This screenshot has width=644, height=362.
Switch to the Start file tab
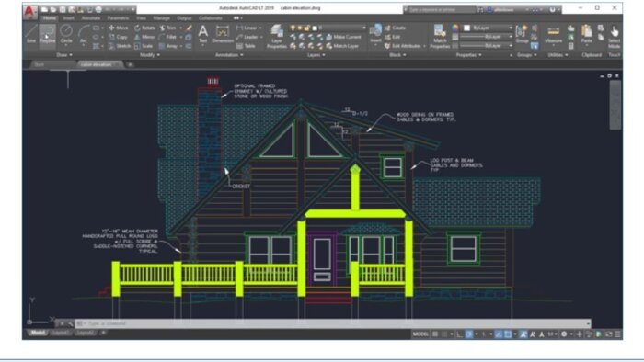click(40, 65)
